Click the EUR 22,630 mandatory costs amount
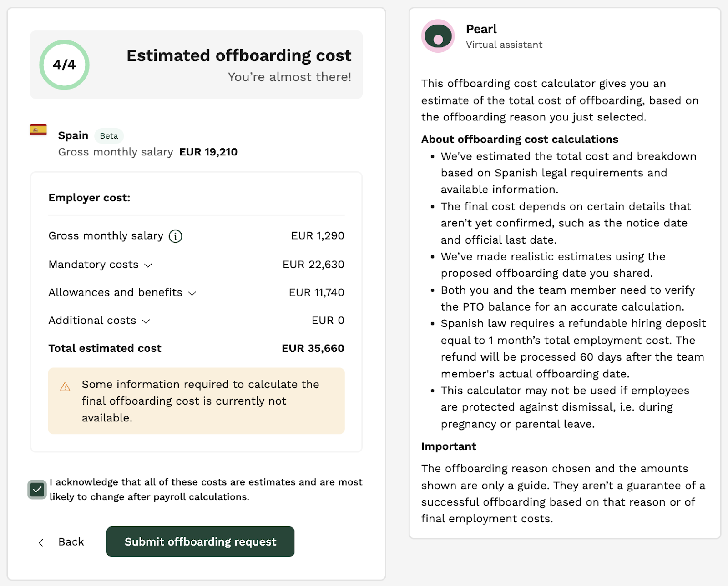 point(313,265)
